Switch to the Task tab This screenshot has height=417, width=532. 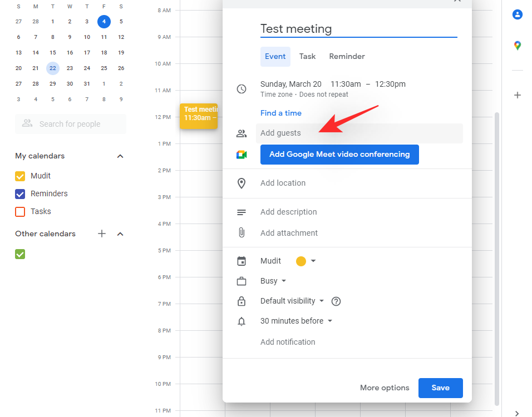[308, 56]
